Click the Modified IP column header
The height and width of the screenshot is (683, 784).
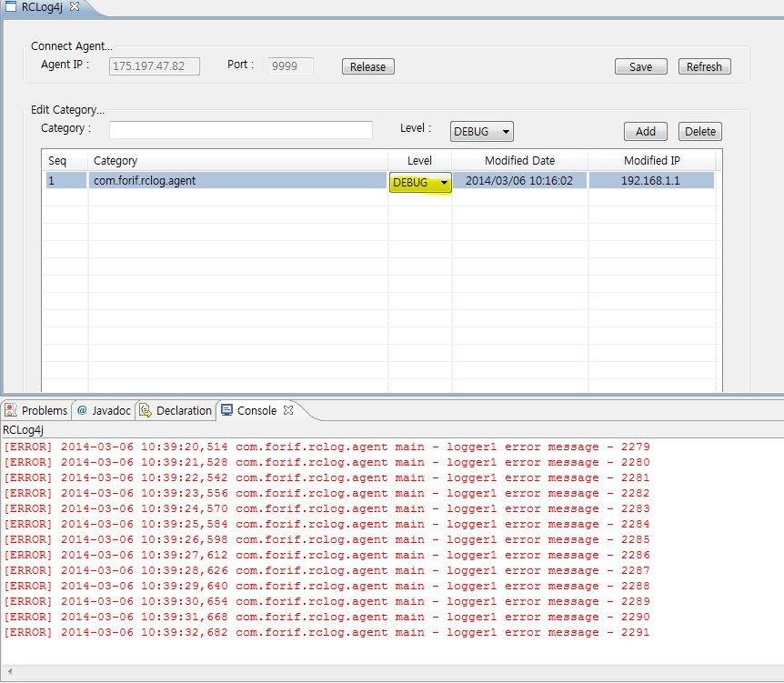pos(652,160)
